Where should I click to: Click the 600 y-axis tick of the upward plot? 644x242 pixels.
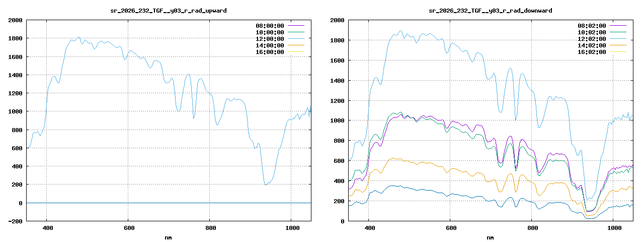(x=17, y=148)
